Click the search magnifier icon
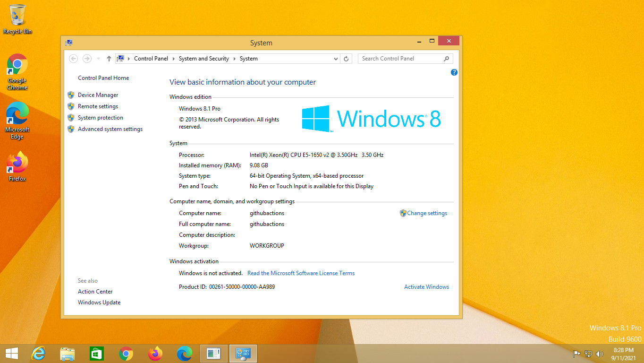The height and width of the screenshot is (363, 644). 447,59
